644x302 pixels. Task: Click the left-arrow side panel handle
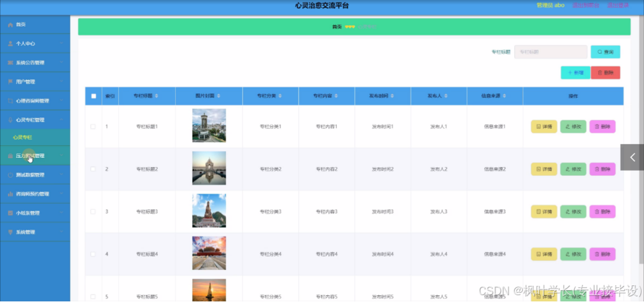[x=632, y=157]
